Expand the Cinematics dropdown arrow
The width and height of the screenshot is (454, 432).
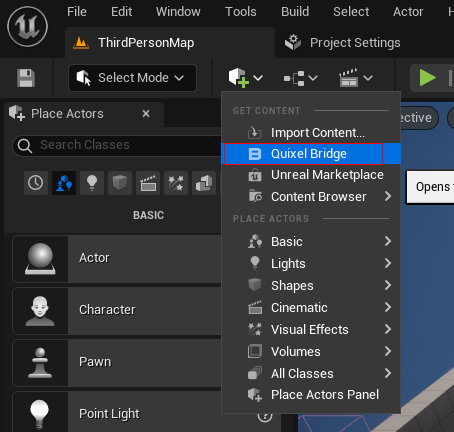point(368,78)
